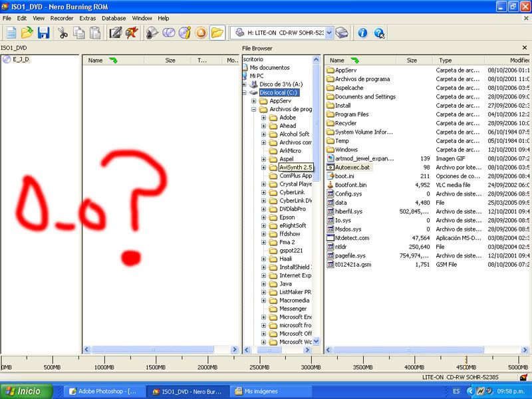The height and width of the screenshot is (399, 532).
Task: Expand the AppServ folder in the tree
Action: (x=254, y=101)
